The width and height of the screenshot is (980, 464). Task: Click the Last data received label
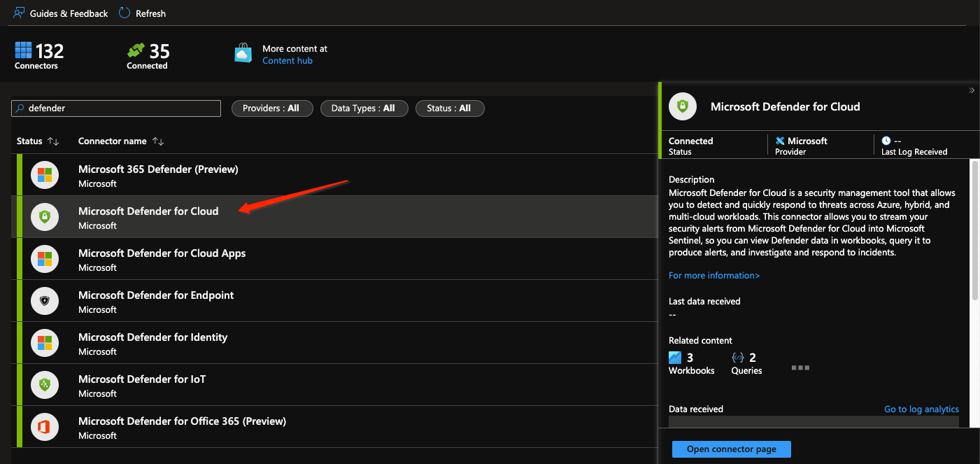(704, 302)
